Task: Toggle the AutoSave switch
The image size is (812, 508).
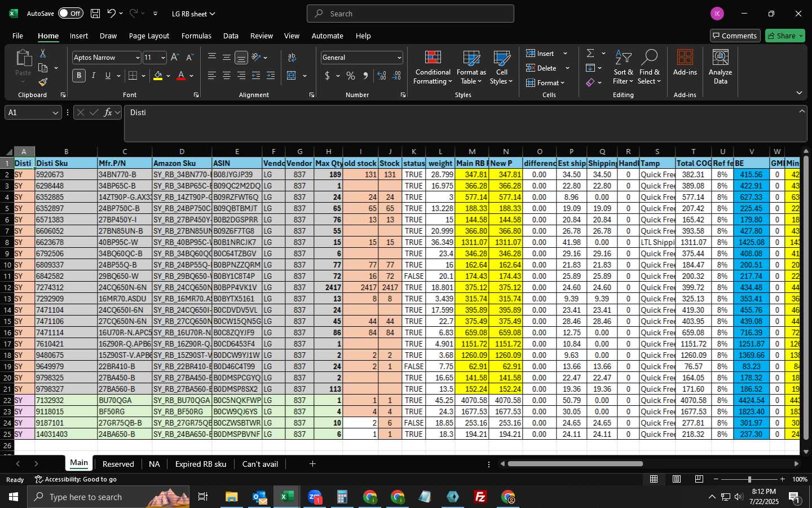Action: 70,14
